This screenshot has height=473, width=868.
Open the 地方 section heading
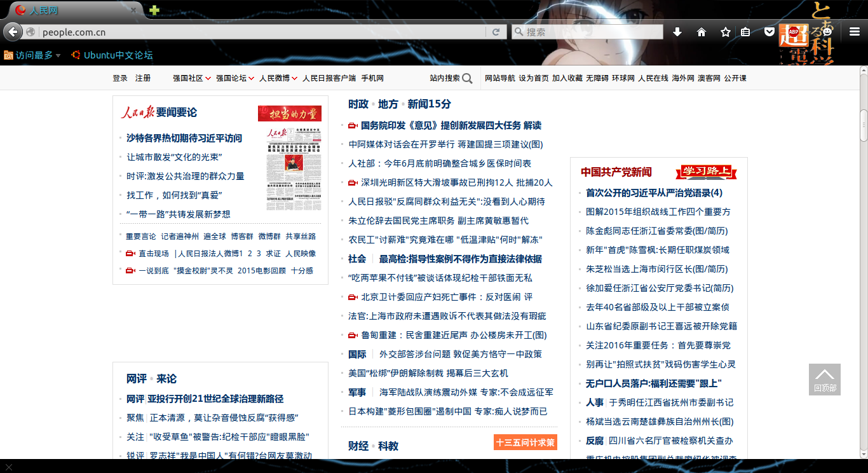pos(388,104)
